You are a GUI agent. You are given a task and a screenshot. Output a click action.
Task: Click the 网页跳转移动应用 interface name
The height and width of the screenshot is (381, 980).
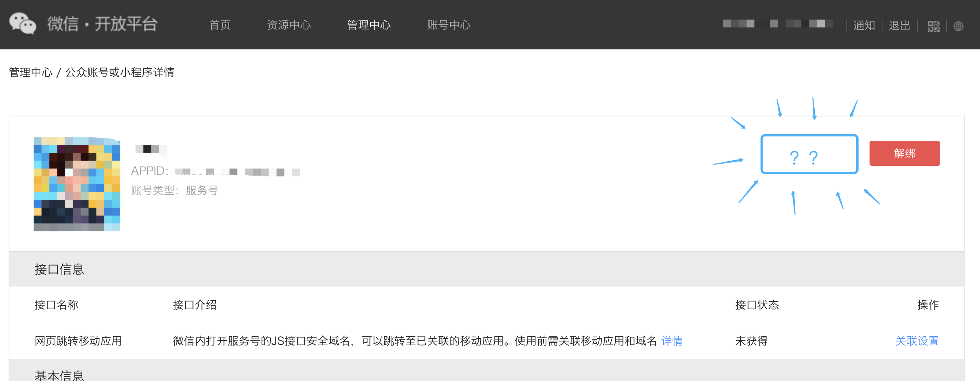pyautogui.click(x=78, y=341)
